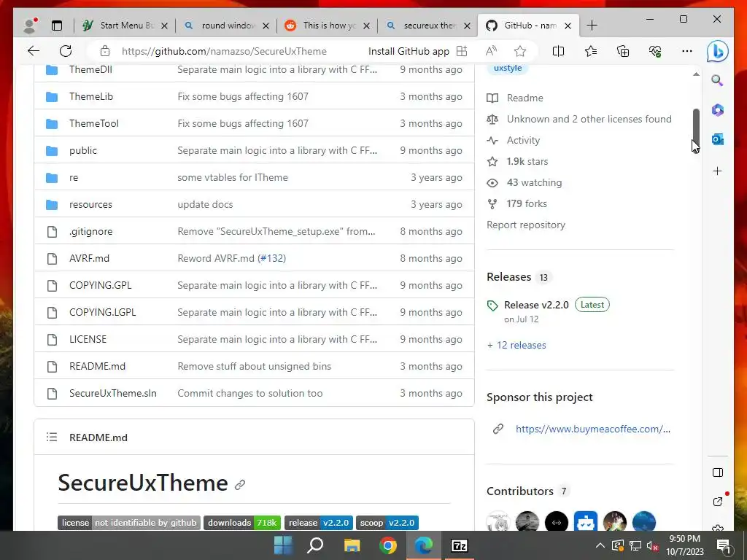Toggle muted volume tray icon
This screenshot has height=560, width=747.
653,546
